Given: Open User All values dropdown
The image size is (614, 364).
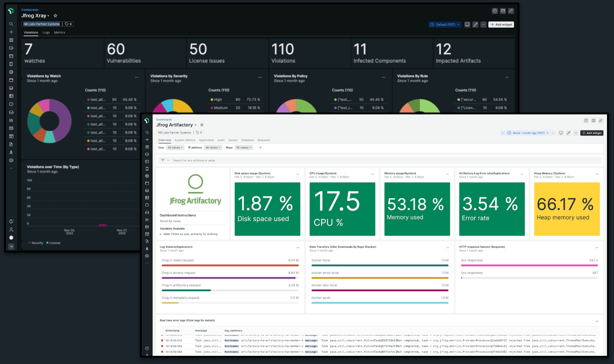Looking at the screenshot, I should coord(175,148).
